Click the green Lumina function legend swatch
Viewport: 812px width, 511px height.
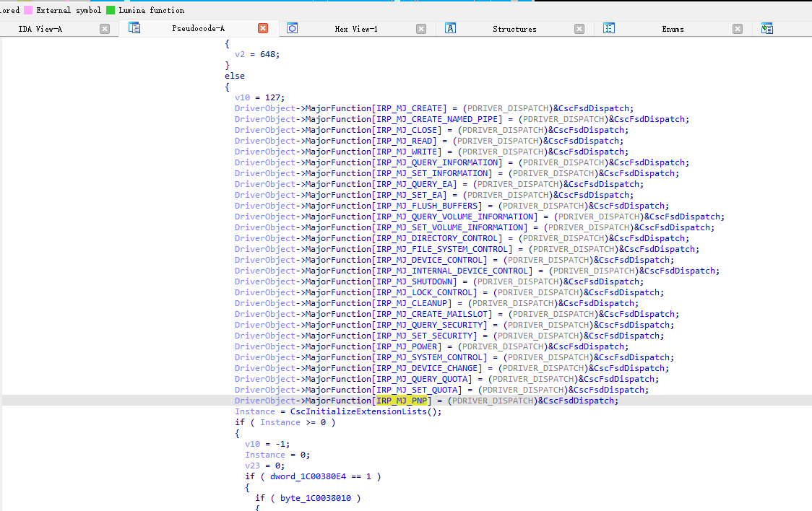(x=111, y=10)
